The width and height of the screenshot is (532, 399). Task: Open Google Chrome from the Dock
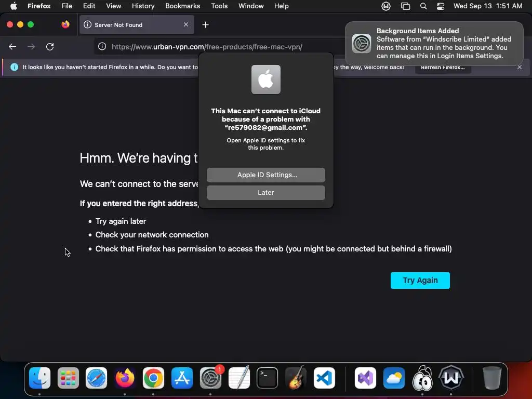[x=153, y=378]
